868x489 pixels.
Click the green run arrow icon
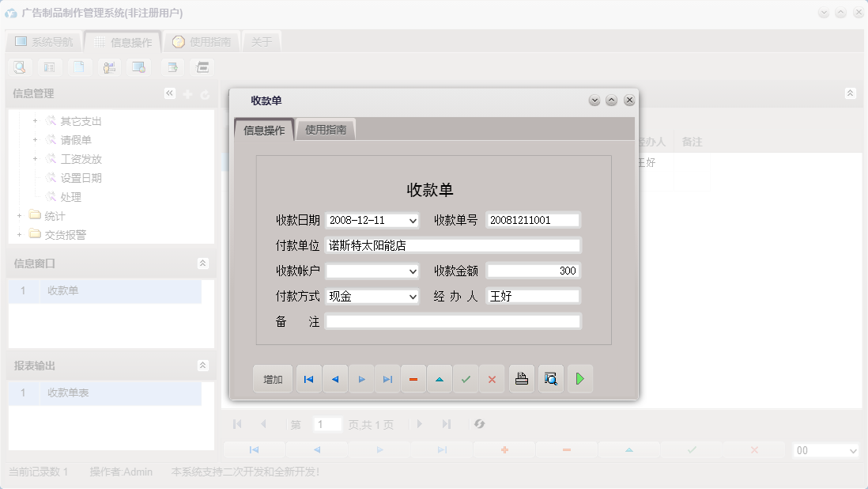(x=579, y=378)
